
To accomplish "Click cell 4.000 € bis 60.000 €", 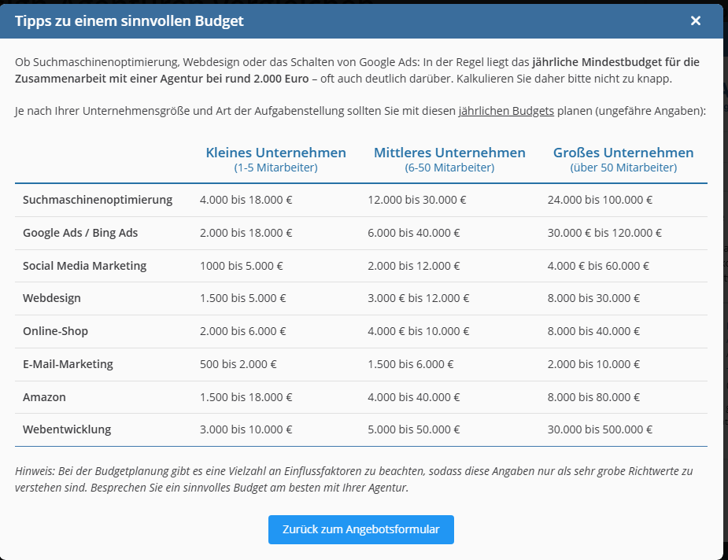I will [x=598, y=266].
